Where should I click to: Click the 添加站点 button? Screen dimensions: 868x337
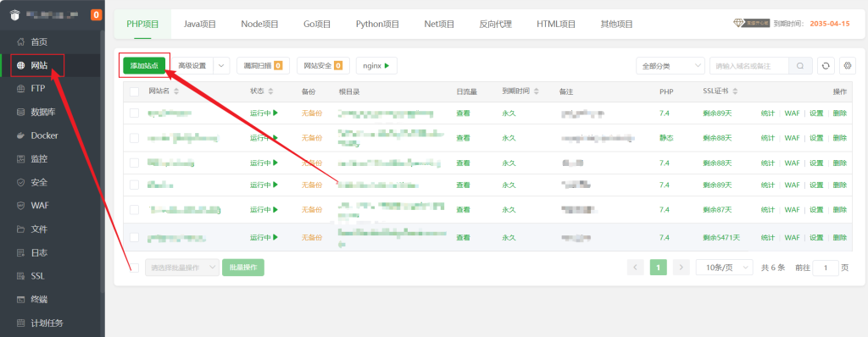[x=144, y=66]
